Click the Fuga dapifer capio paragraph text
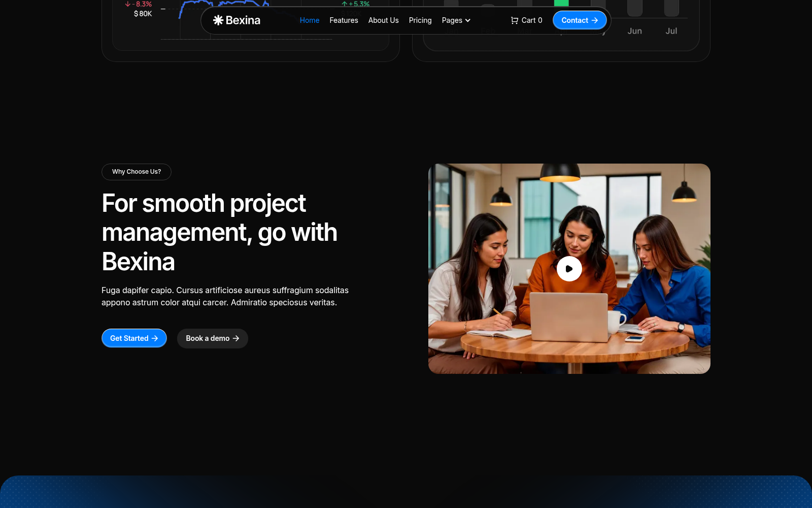The image size is (812, 508). coord(225,296)
